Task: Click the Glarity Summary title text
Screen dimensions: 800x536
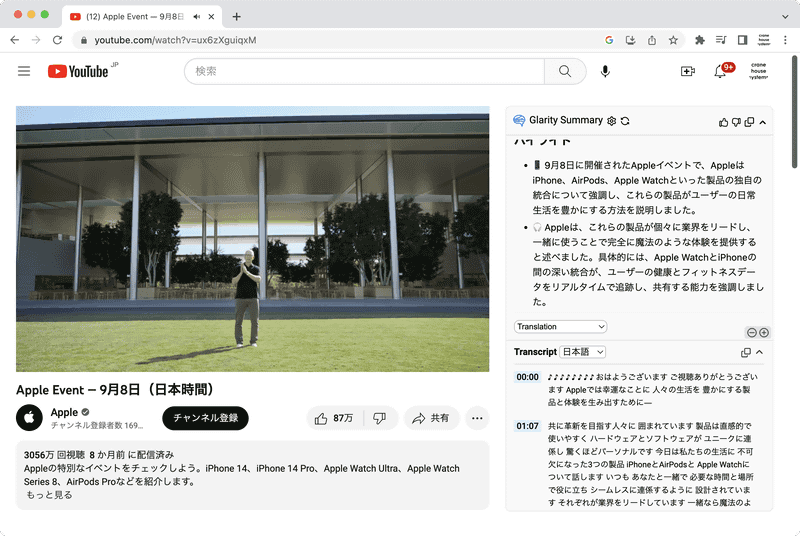Action: tap(566, 120)
